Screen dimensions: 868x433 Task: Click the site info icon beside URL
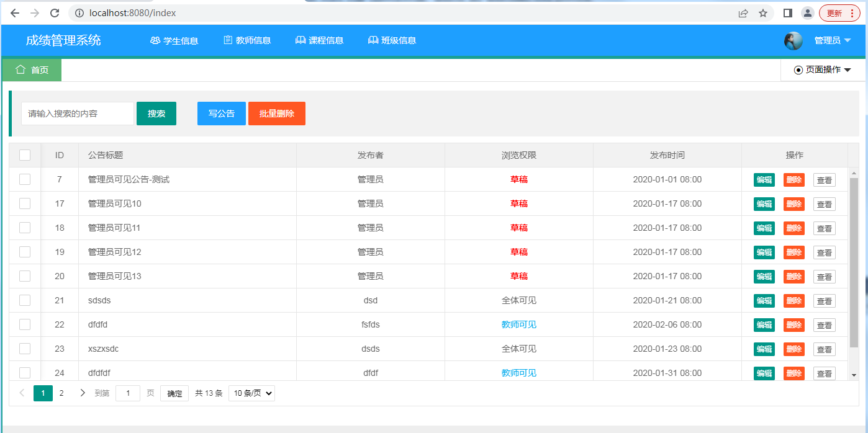pyautogui.click(x=79, y=13)
